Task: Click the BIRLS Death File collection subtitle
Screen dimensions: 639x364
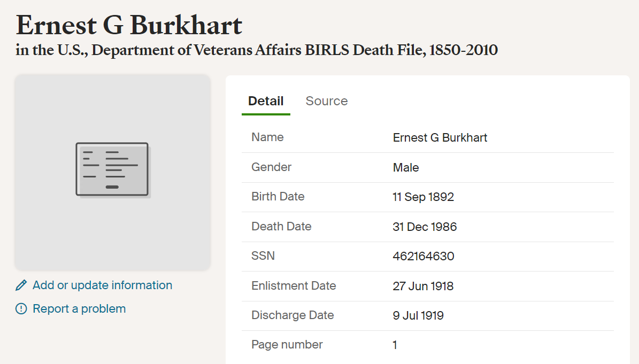Action: pos(257,50)
